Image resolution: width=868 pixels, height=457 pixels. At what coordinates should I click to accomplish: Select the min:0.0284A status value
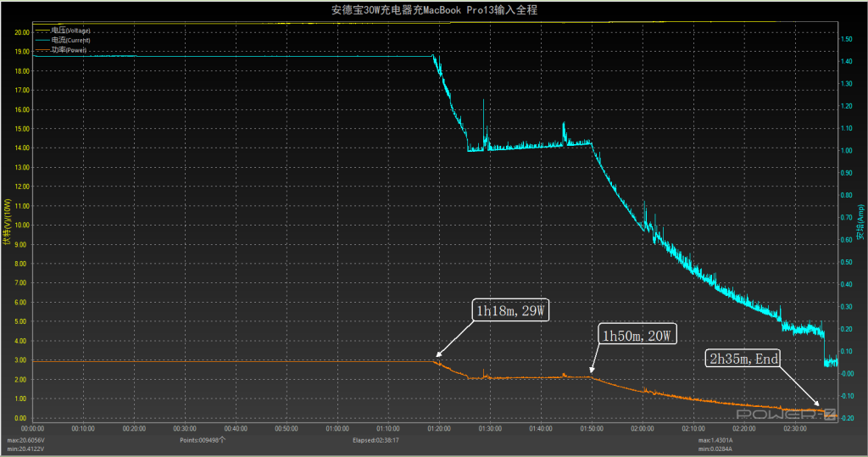point(715,449)
